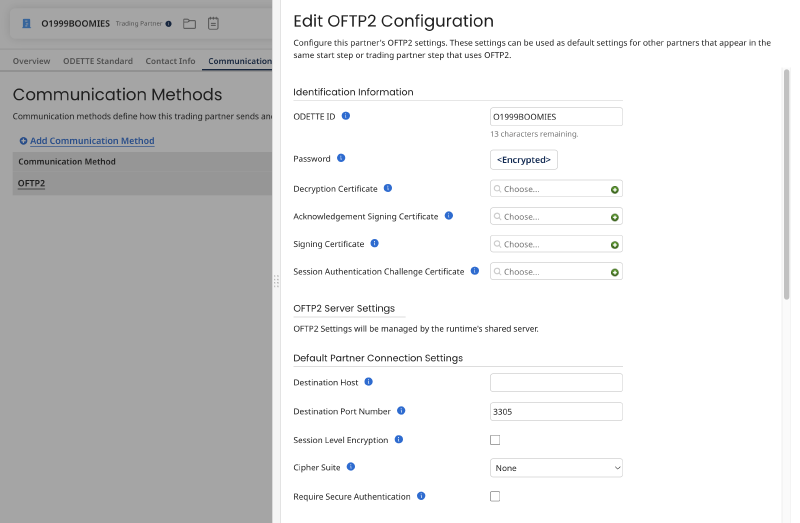Viewport: 800px width, 523px height.
Task: Switch to the Contact Info tab
Action: [x=170, y=61]
